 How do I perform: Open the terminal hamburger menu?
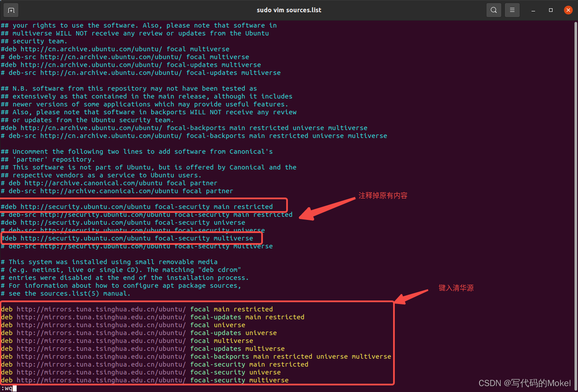[x=512, y=9]
